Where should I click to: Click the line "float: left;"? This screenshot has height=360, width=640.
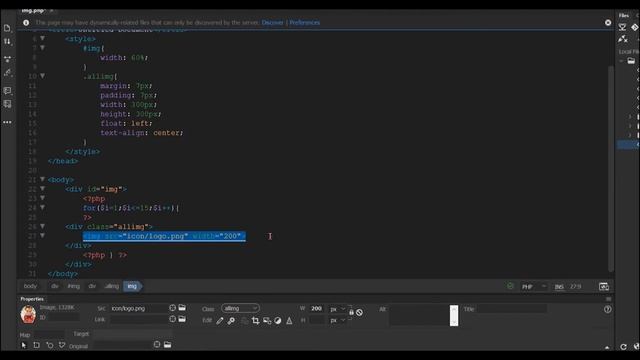point(126,123)
